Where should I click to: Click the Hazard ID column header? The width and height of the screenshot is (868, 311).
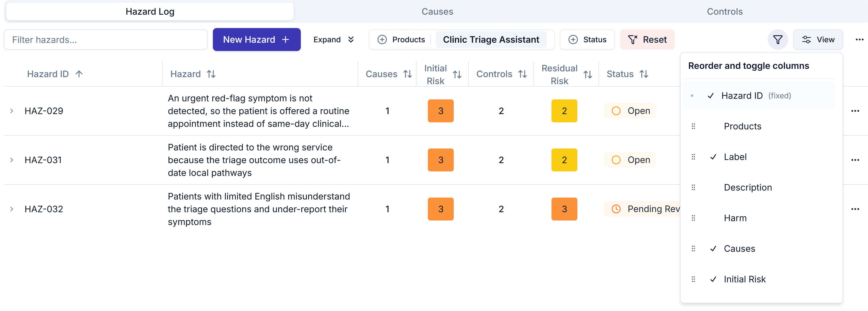pos(48,74)
